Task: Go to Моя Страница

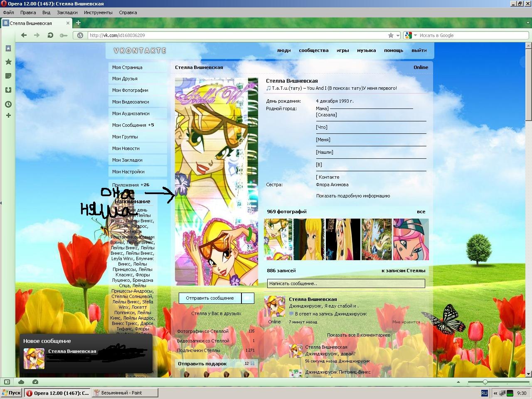Action: (138, 67)
